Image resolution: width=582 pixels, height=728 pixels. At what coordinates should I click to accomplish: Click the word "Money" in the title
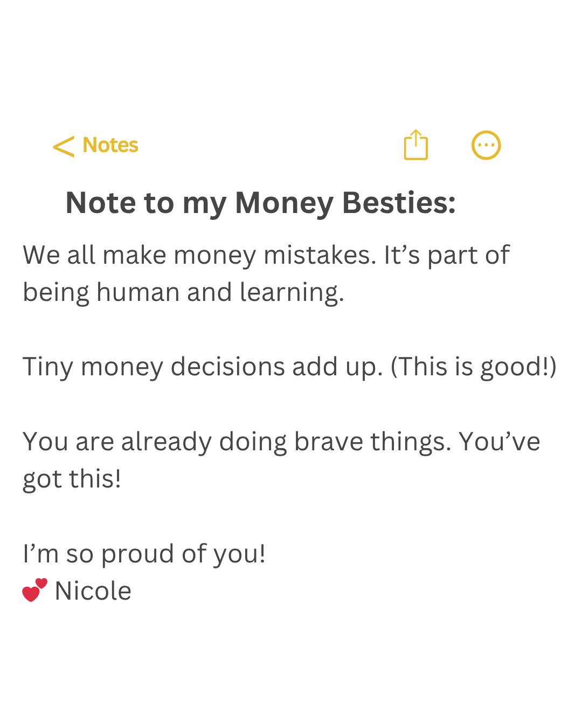(x=284, y=203)
